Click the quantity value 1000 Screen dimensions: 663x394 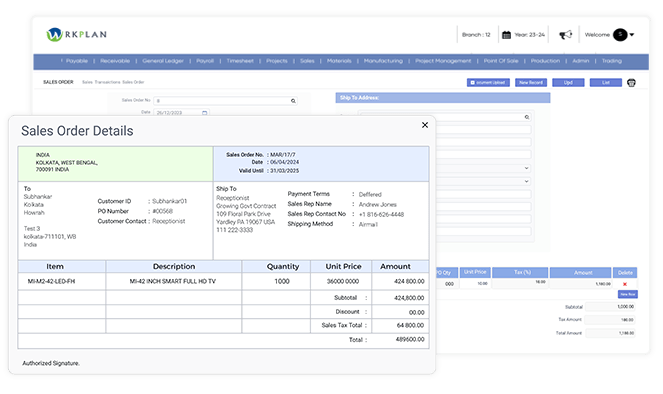click(282, 281)
